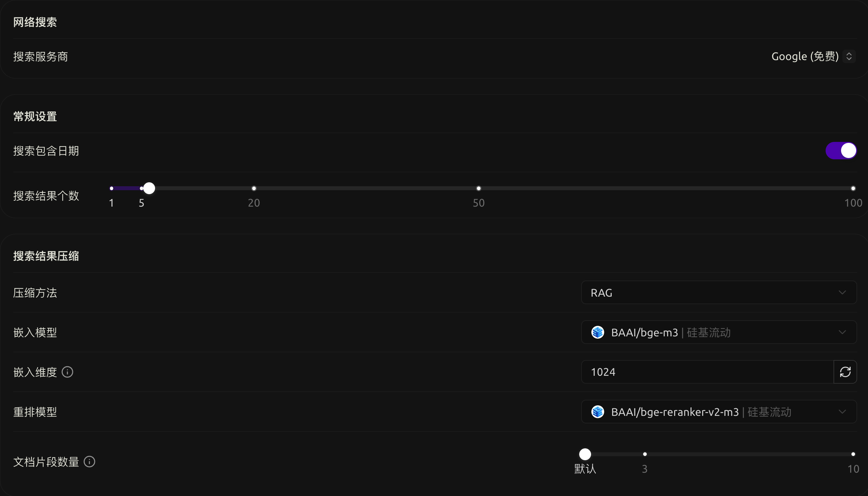Click the info icon beside 文档片段数量
The height and width of the screenshot is (496, 868).
coord(90,462)
